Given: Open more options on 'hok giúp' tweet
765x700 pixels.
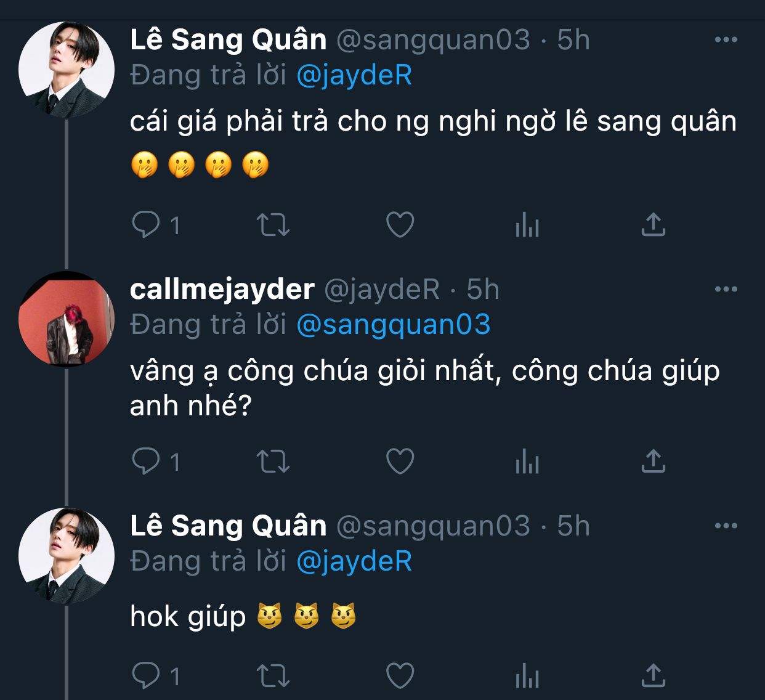Looking at the screenshot, I should coord(726,526).
